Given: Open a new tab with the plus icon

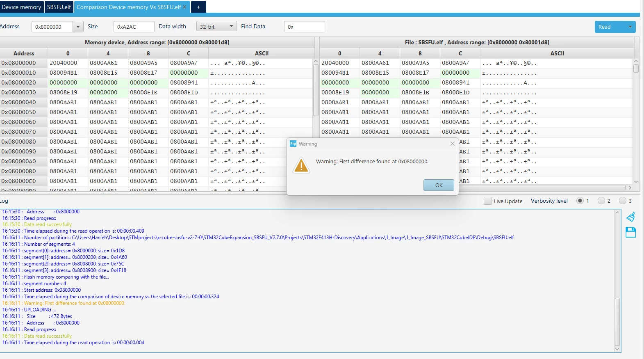Looking at the screenshot, I should (x=198, y=7).
